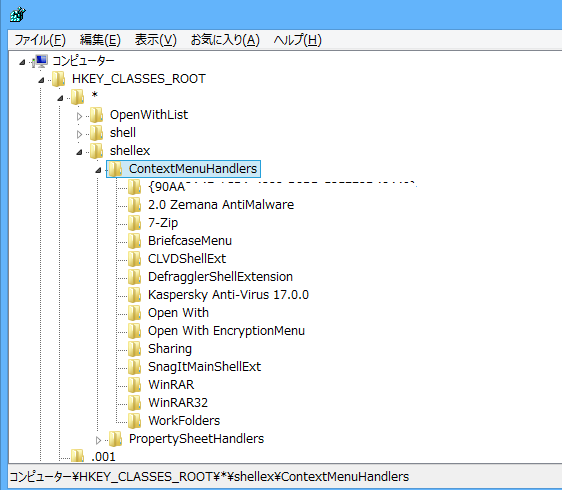Select the 2.0 Zemana AntiMalware key label
The width and height of the screenshot is (562, 490).
[x=221, y=205]
